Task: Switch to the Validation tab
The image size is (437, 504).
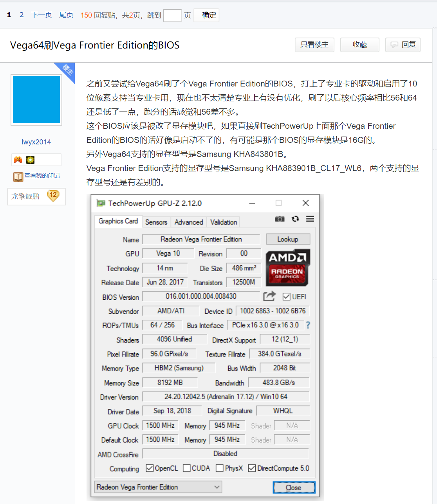Action: click(x=224, y=222)
